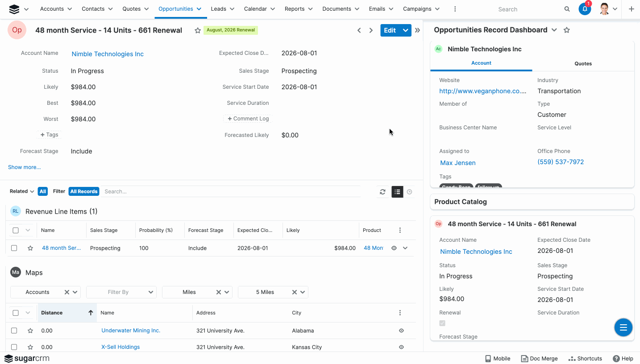The image size is (640, 364).
Task: Open Mobile in the footer
Action: pos(498,358)
